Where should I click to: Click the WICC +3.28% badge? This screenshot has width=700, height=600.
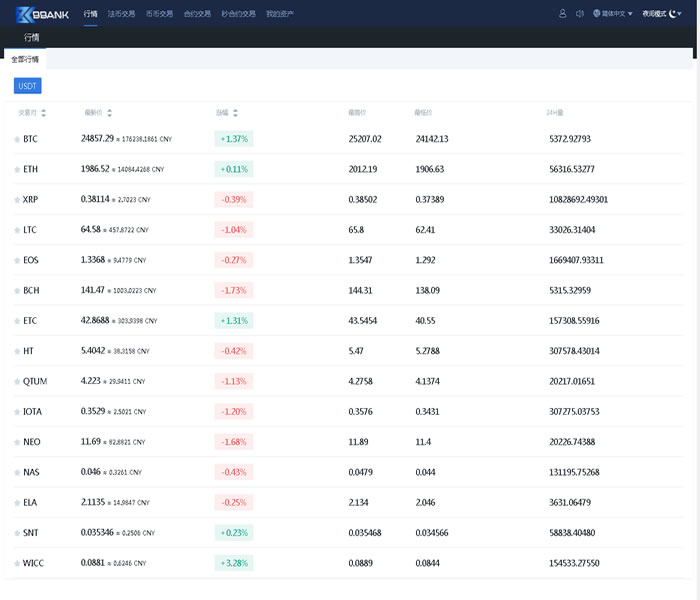pos(234,563)
